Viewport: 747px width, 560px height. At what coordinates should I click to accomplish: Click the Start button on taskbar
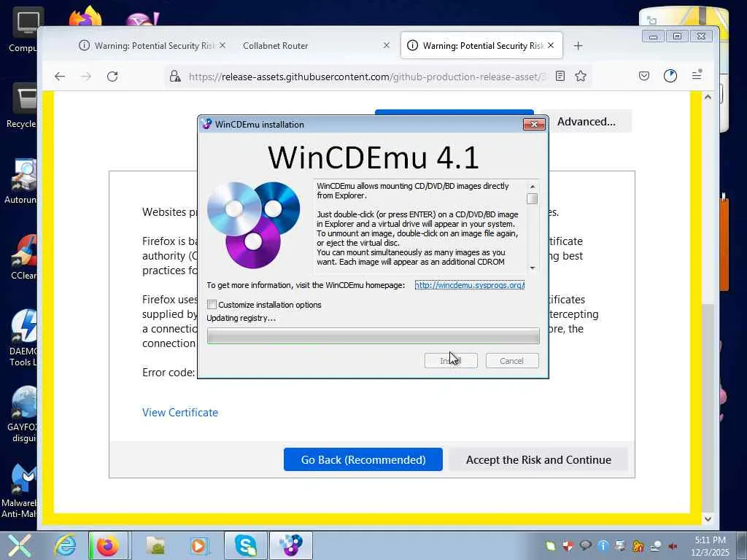click(x=20, y=545)
